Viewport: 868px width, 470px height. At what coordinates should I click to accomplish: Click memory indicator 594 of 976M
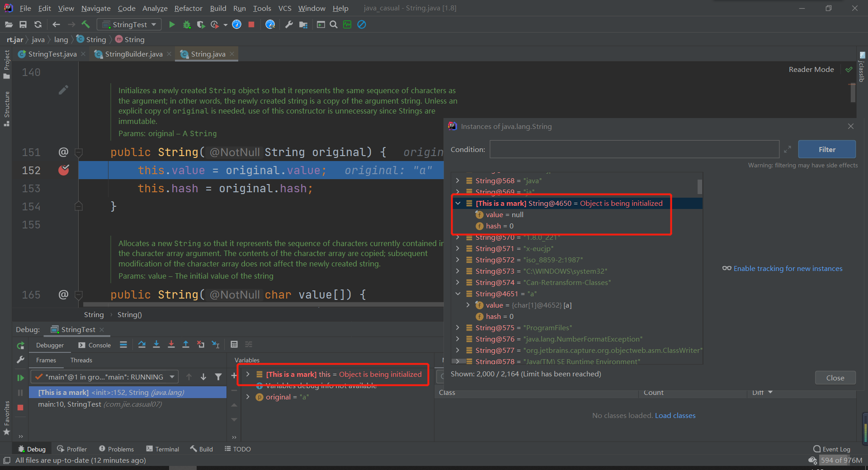[841, 460]
